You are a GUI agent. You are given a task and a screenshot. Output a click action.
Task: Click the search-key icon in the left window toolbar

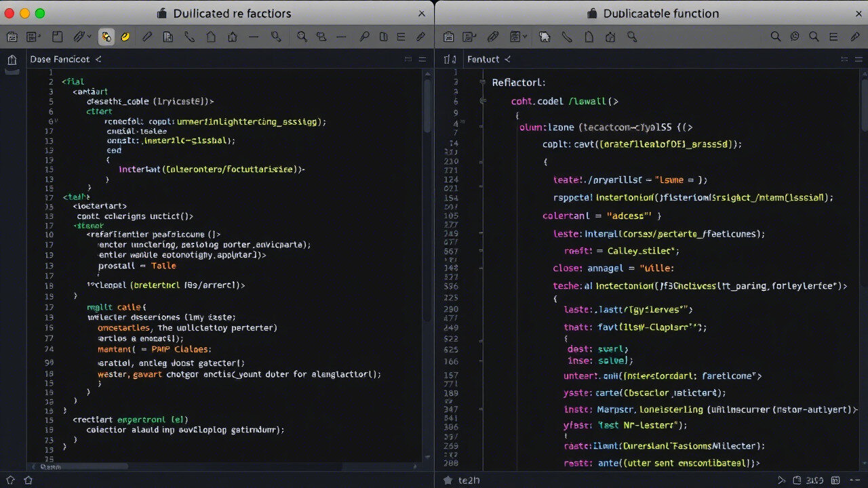coord(276,37)
